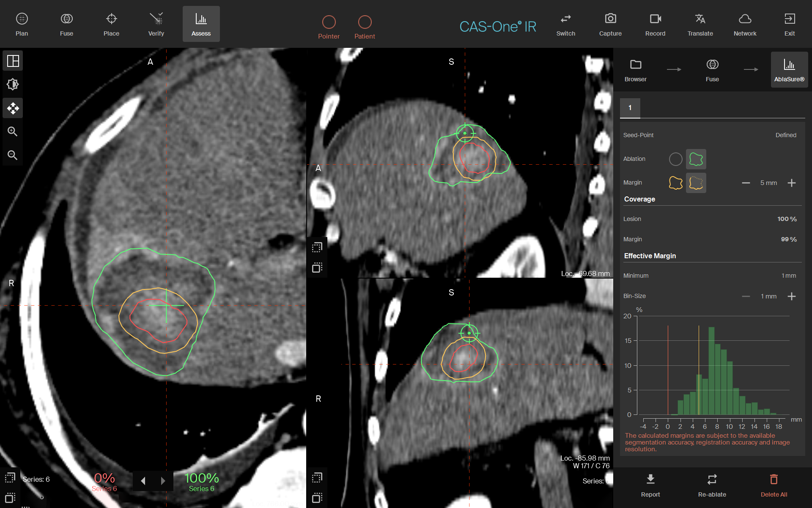Click the Patient tracking indicator

click(x=365, y=27)
